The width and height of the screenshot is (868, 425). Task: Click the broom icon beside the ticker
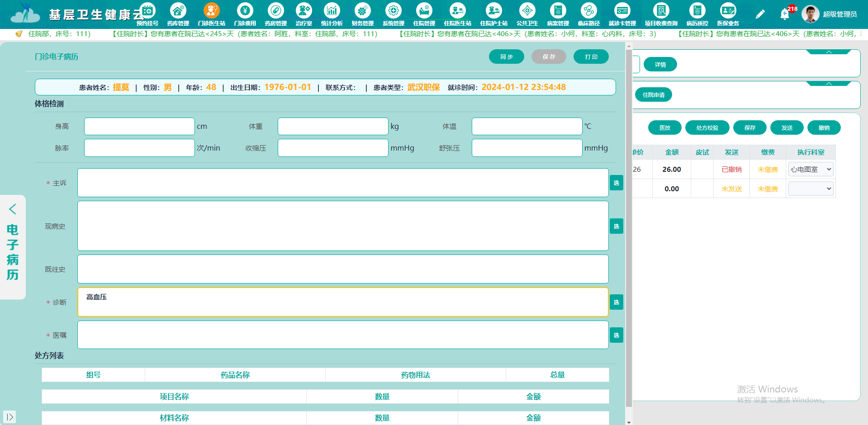(19, 34)
